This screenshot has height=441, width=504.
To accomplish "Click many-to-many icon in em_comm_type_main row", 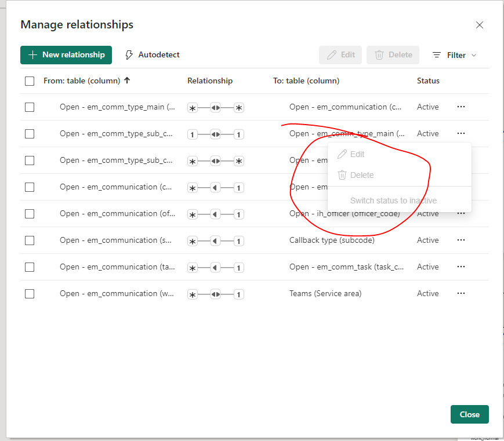I will pyautogui.click(x=216, y=108).
